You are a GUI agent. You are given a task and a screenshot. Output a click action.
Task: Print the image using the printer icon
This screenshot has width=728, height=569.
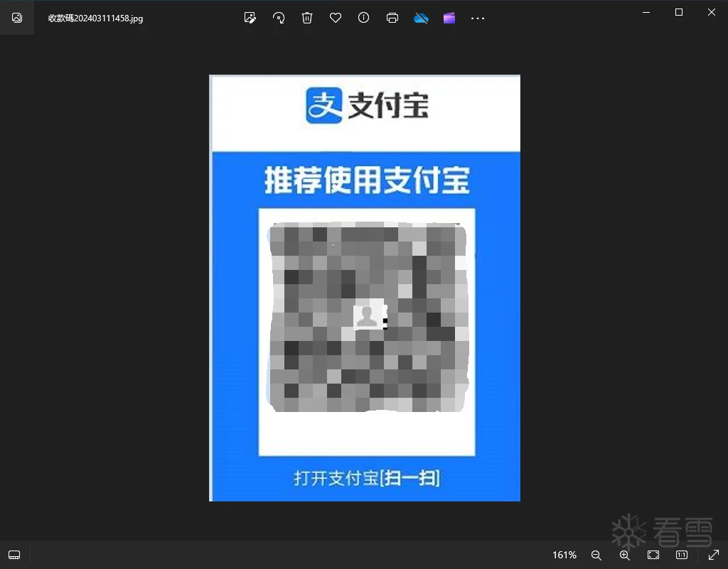tap(392, 18)
